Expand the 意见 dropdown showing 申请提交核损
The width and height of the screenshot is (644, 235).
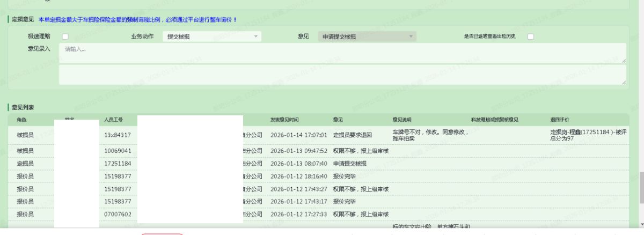(x=367, y=36)
